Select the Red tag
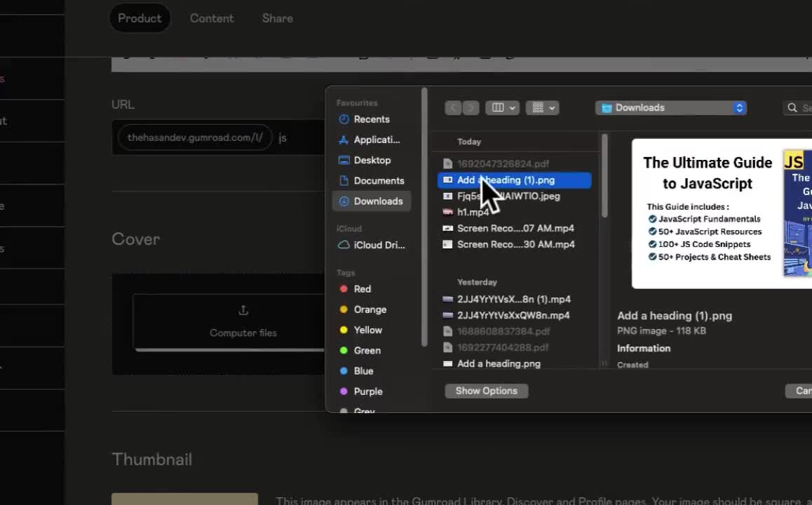The width and height of the screenshot is (812, 505). [362, 289]
